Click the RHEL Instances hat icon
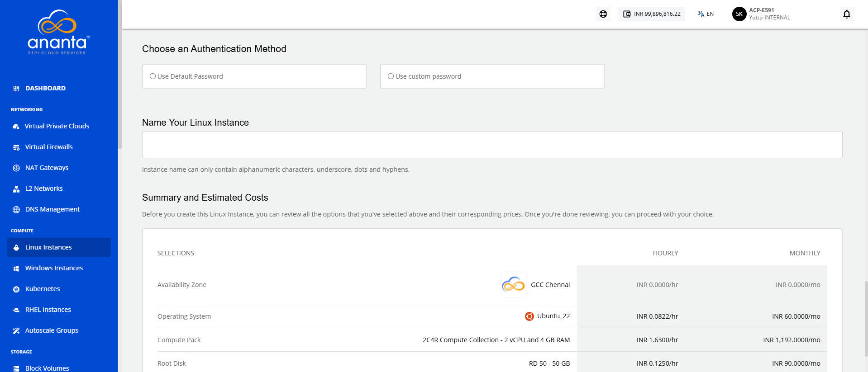This screenshot has height=372, width=868. [16, 310]
